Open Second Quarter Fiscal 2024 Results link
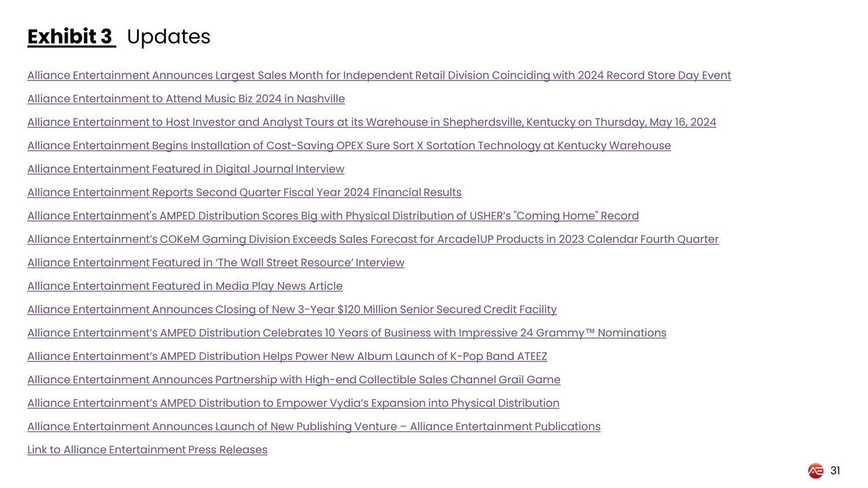Screen dimensions: 868x488 [x=244, y=193]
